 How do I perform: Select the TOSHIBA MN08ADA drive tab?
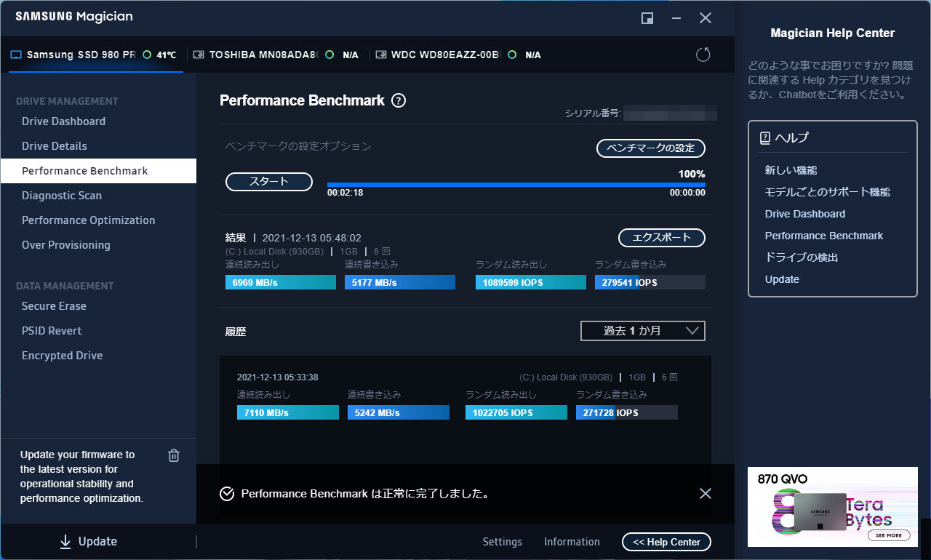pyautogui.click(x=276, y=55)
